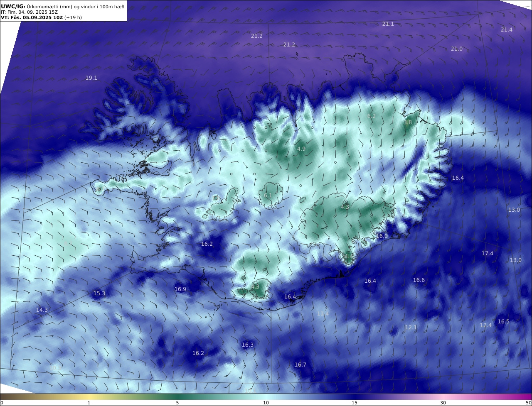532x406 pixels.
Task: Click the 16.3 value label
Action: (247, 345)
